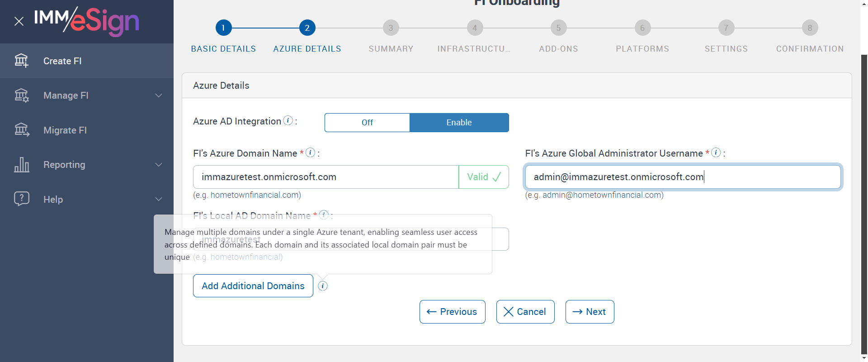Click the Valid status indicator
The image size is (868, 362).
pyautogui.click(x=484, y=177)
